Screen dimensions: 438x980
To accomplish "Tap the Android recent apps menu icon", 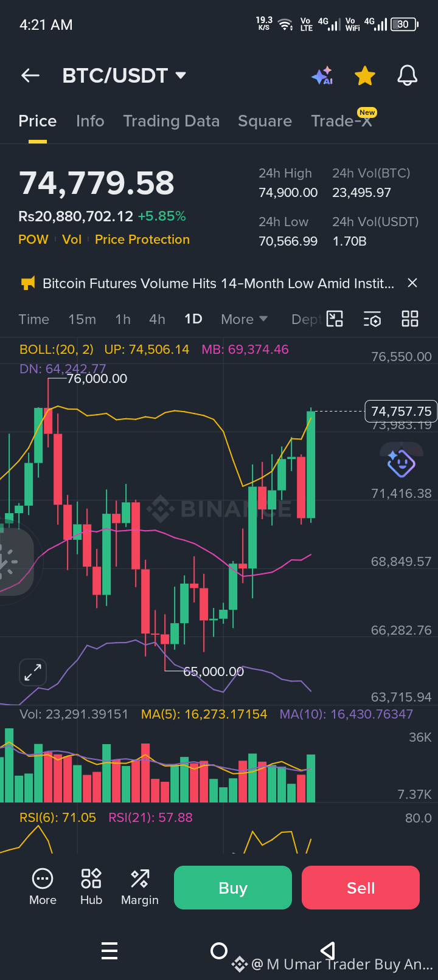I will click(109, 950).
